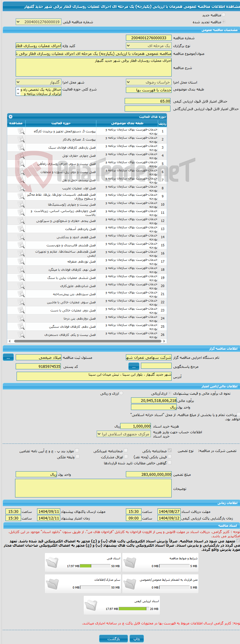Open view icon for activity row 10
The width and height of the screenshot is (240, 644).
[21, 204]
